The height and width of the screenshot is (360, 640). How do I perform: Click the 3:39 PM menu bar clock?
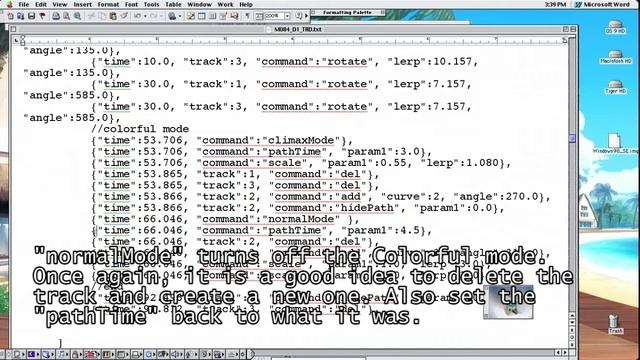(555, 4)
